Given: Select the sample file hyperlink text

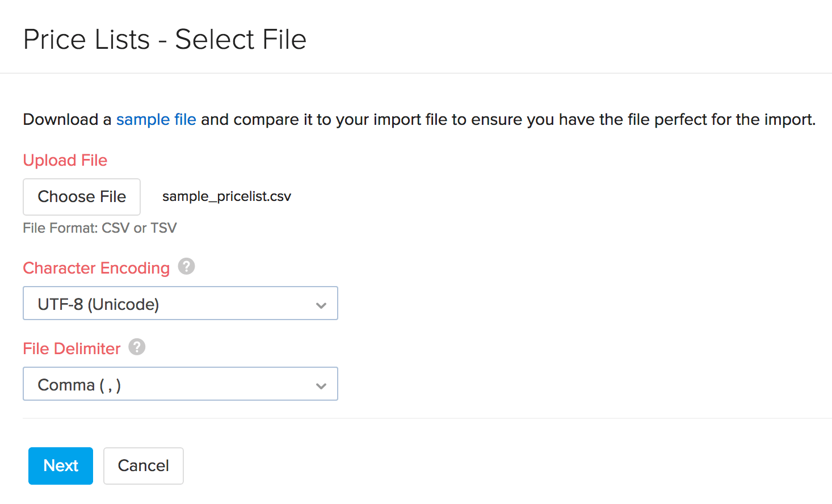Looking at the screenshot, I should tap(156, 119).
